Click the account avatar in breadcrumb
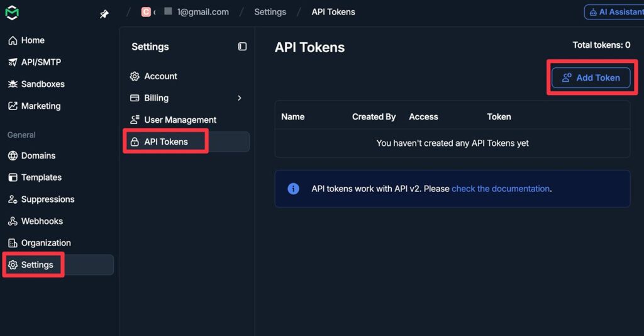The height and width of the screenshot is (336, 644). coord(146,12)
